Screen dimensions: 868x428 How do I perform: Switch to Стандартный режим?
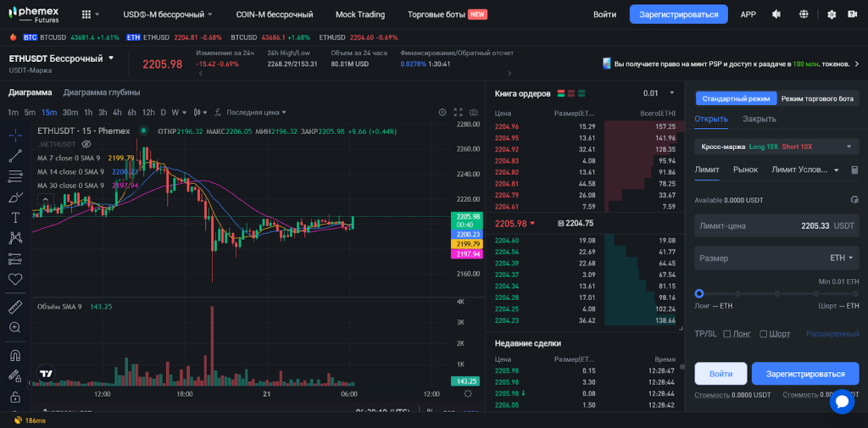tap(736, 99)
